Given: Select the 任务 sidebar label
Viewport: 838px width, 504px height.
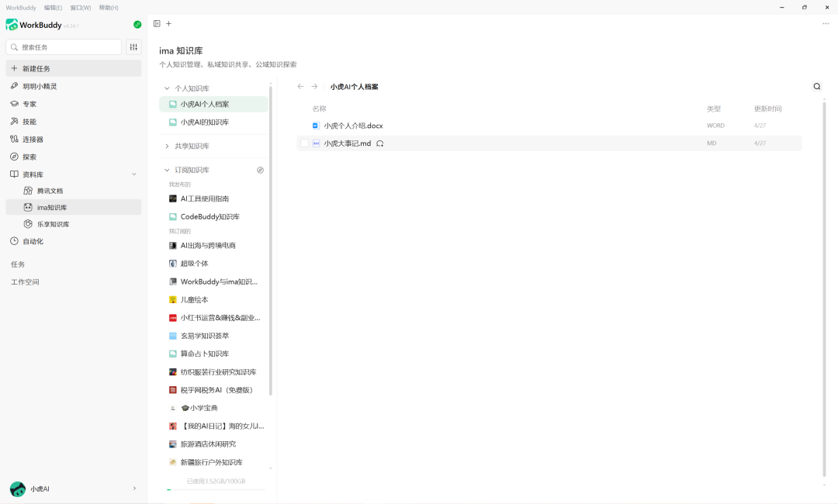Looking at the screenshot, I should point(18,264).
